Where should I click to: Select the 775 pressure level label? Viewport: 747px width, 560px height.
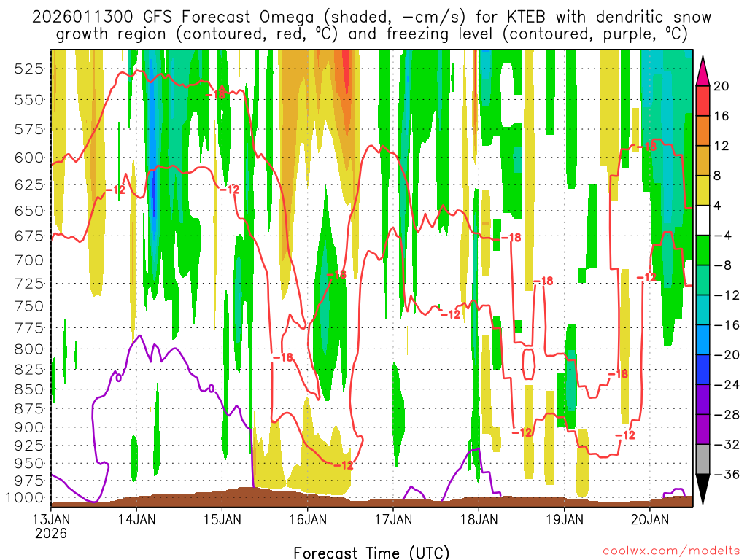click(x=29, y=328)
